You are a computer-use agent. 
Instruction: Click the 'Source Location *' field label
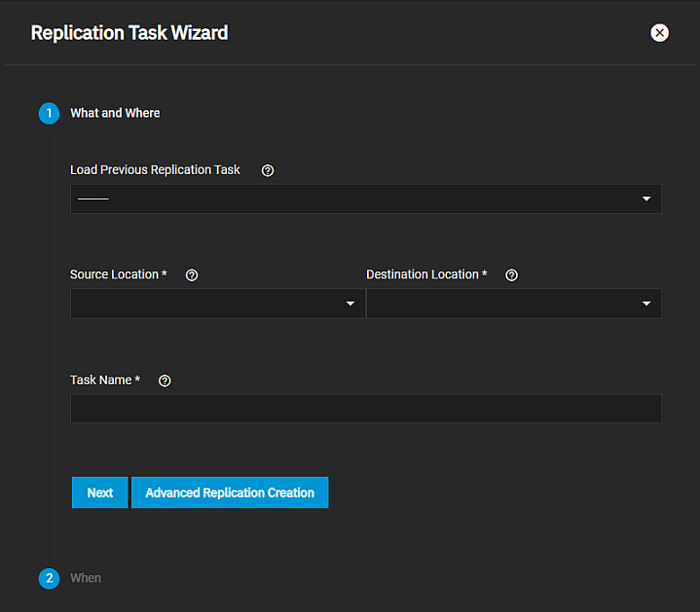[118, 275]
